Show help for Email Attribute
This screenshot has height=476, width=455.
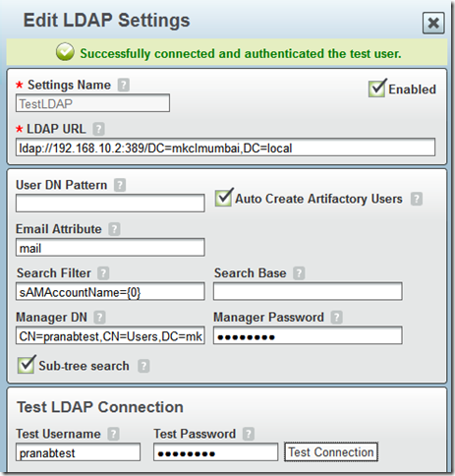point(114,229)
